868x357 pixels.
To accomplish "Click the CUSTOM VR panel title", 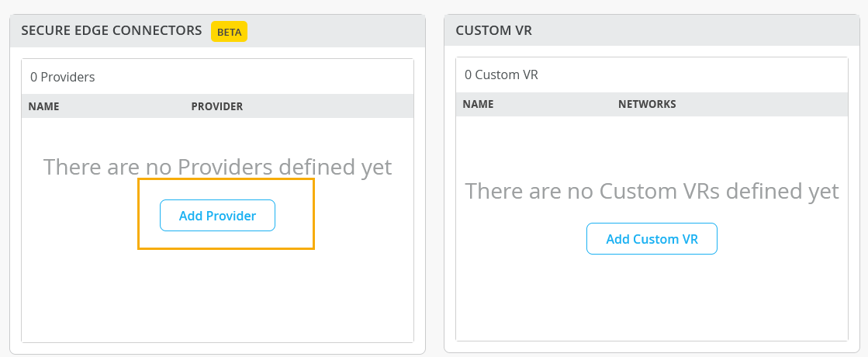I will [494, 30].
